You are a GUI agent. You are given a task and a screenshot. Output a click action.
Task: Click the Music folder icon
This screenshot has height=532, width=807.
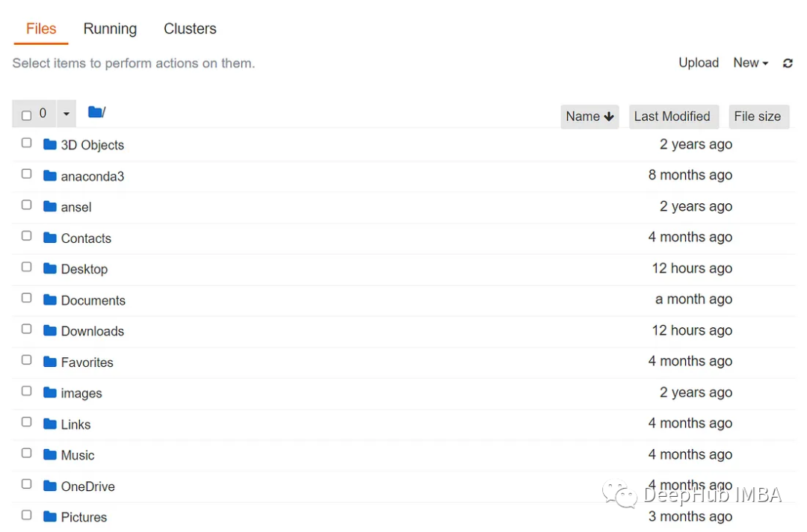coord(50,454)
